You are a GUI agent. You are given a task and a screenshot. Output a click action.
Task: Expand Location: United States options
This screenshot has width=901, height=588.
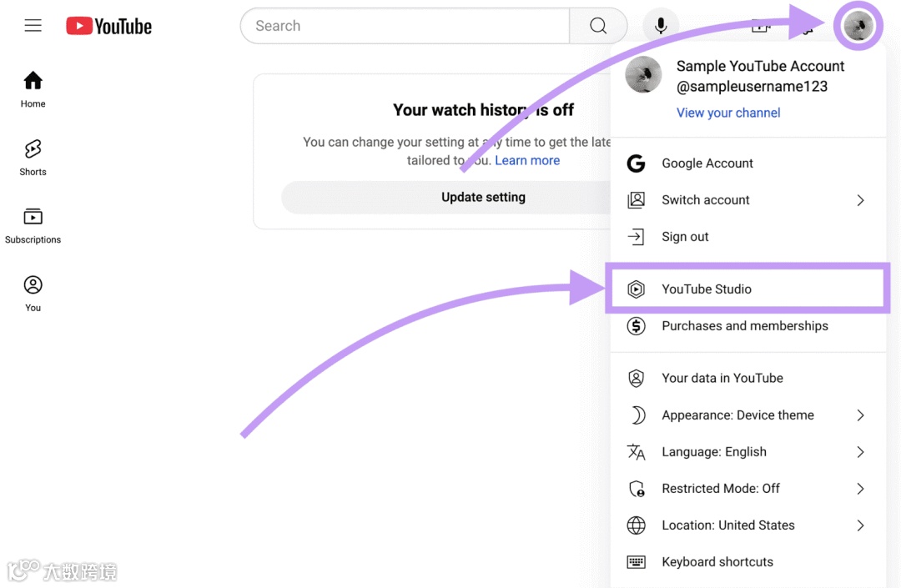[x=747, y=525]
